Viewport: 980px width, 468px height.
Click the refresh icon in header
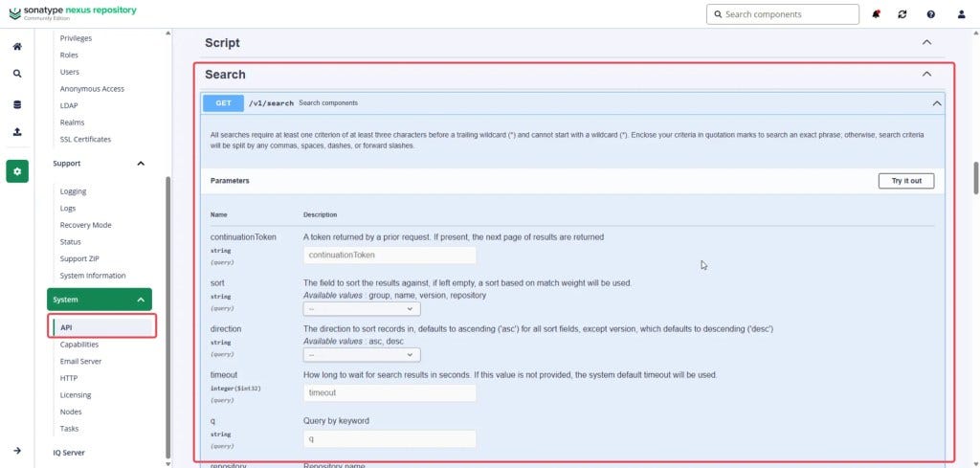tap(902, 13)
